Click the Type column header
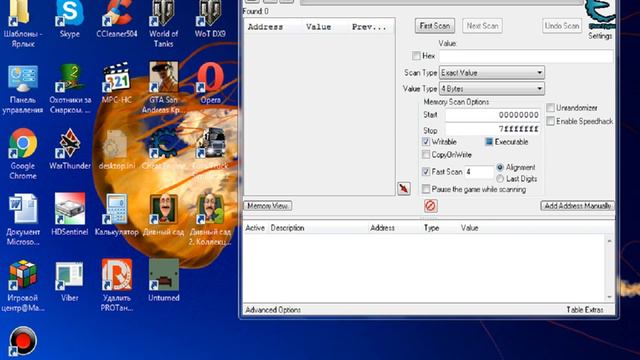This screenshot has width=640, height=360. coord(431,228)
